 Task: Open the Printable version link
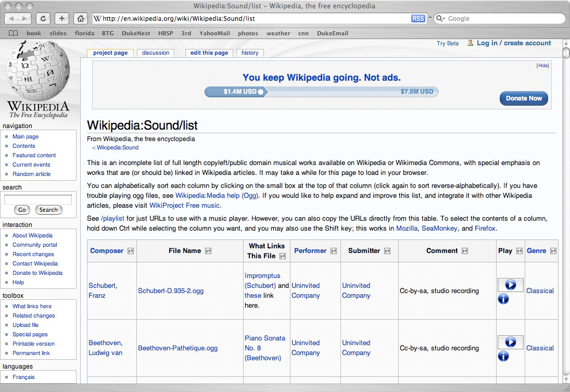coord(33,344)
